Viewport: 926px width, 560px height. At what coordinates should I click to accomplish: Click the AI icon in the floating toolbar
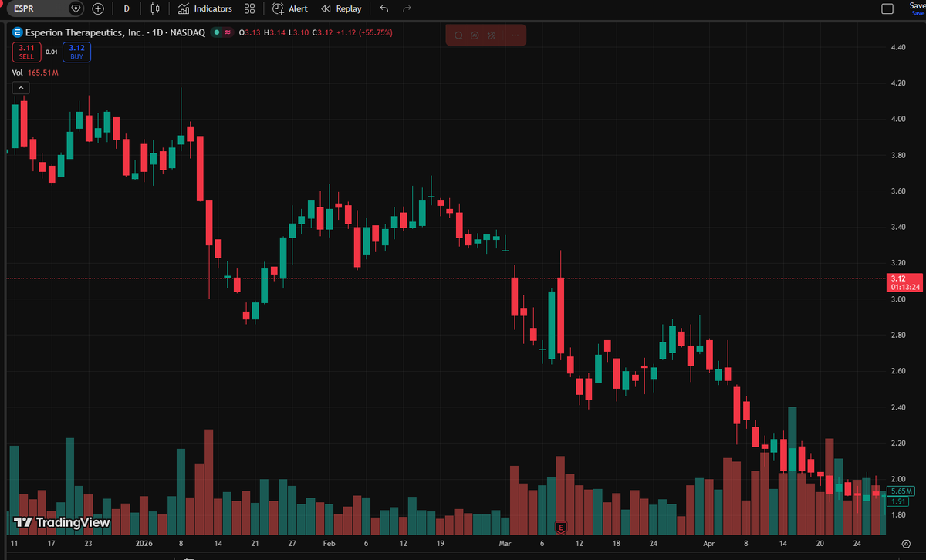click(475, 35)
